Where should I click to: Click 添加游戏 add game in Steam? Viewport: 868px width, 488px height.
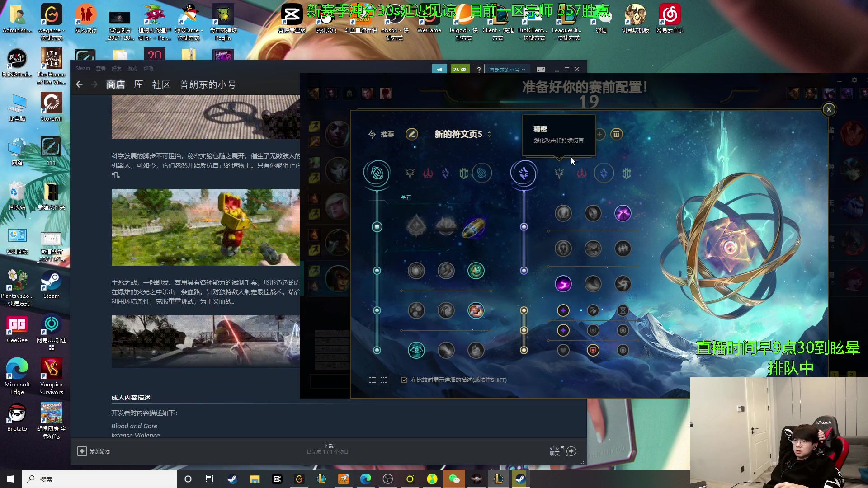pyautogui.click(x=94, y=451)
